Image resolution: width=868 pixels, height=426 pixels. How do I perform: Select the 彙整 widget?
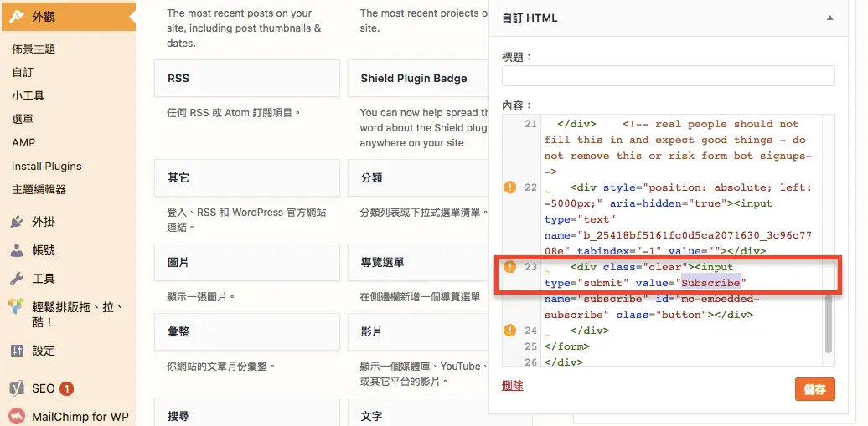(x=247, y=332)
